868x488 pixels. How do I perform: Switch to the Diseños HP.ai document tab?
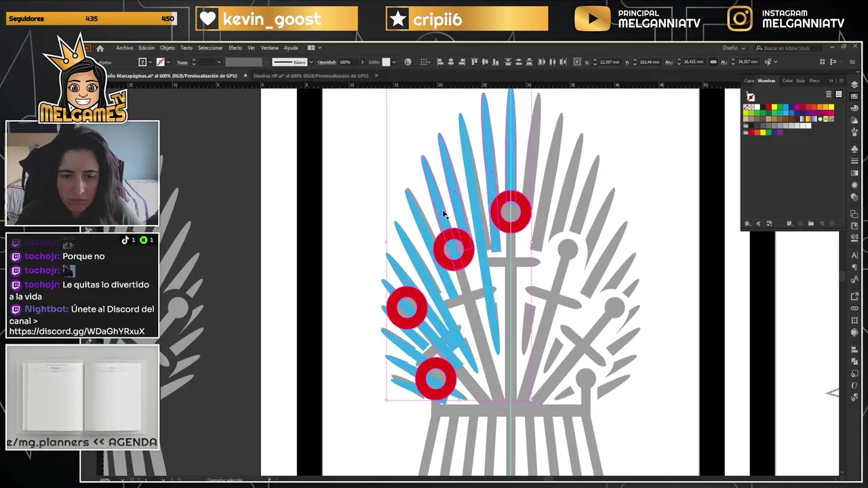click(x=310, y=75)
